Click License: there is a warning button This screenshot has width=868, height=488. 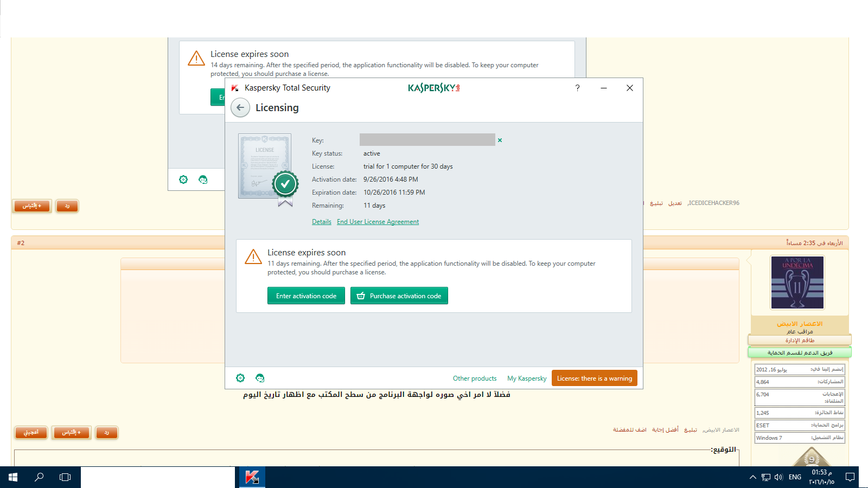(x=595, y=378)
